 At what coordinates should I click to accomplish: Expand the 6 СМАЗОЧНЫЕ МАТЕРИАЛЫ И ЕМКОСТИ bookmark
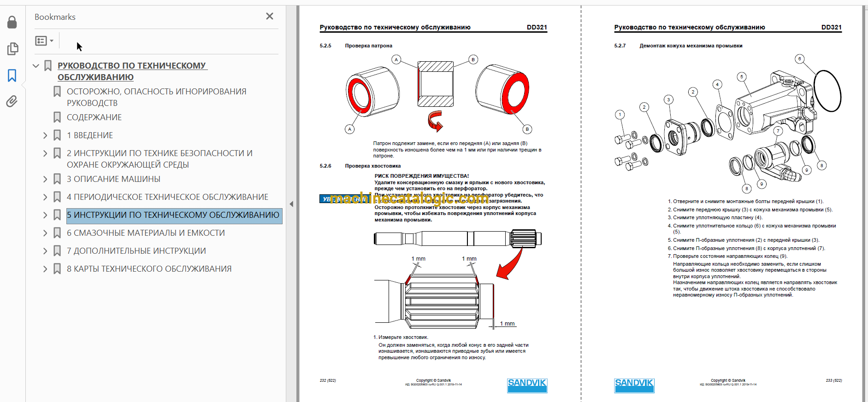click(x=45, y=233)
